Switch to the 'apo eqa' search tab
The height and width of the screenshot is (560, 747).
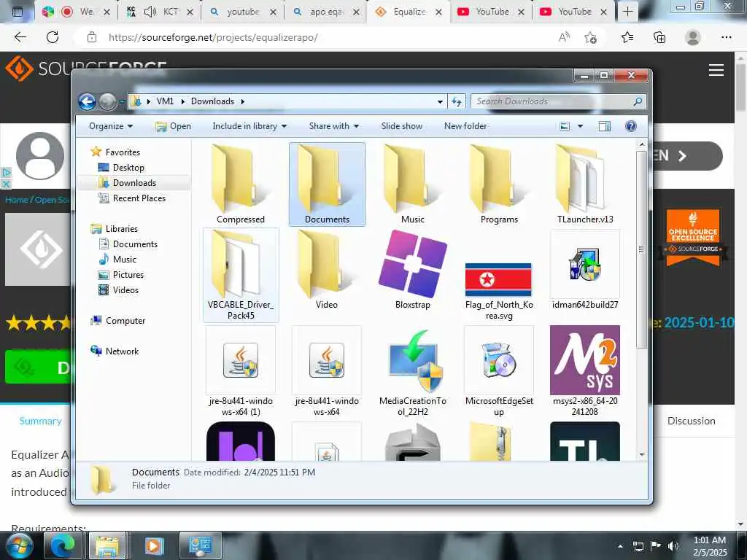326,12
